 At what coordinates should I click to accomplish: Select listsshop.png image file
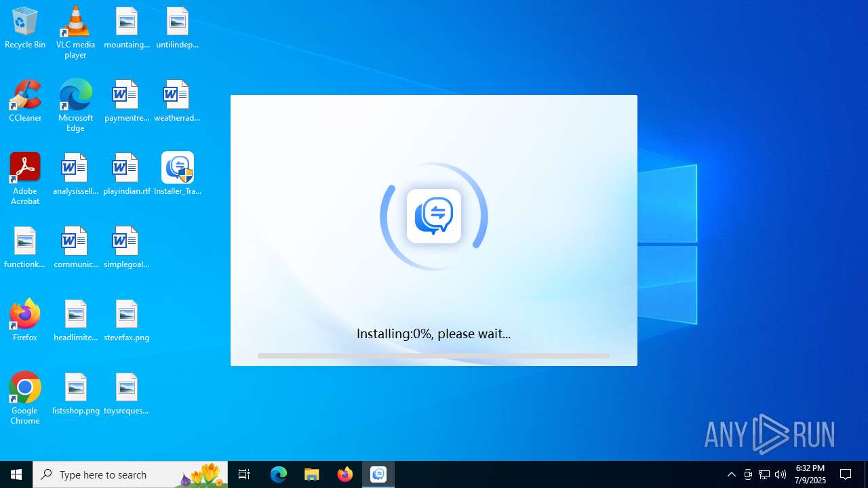tap(75, 394)
